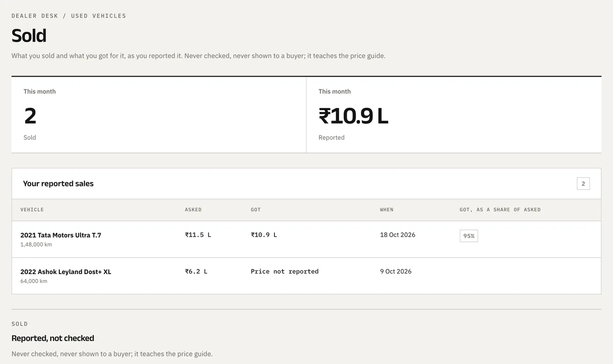Viewport: 613px width, 364px height.
Task: Click the 'Price not reported' cell
Action: (285, 272)
